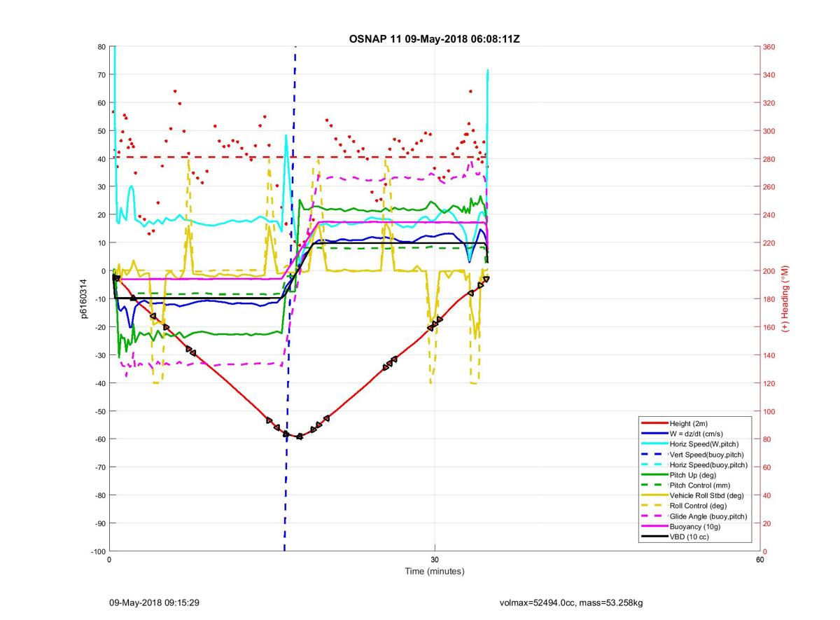Select the "Horiz Speed(buoy,pitch)" legend entry
Image resolution: width=840 pixels, height=620 pixels.
click(x=709, y=465)
